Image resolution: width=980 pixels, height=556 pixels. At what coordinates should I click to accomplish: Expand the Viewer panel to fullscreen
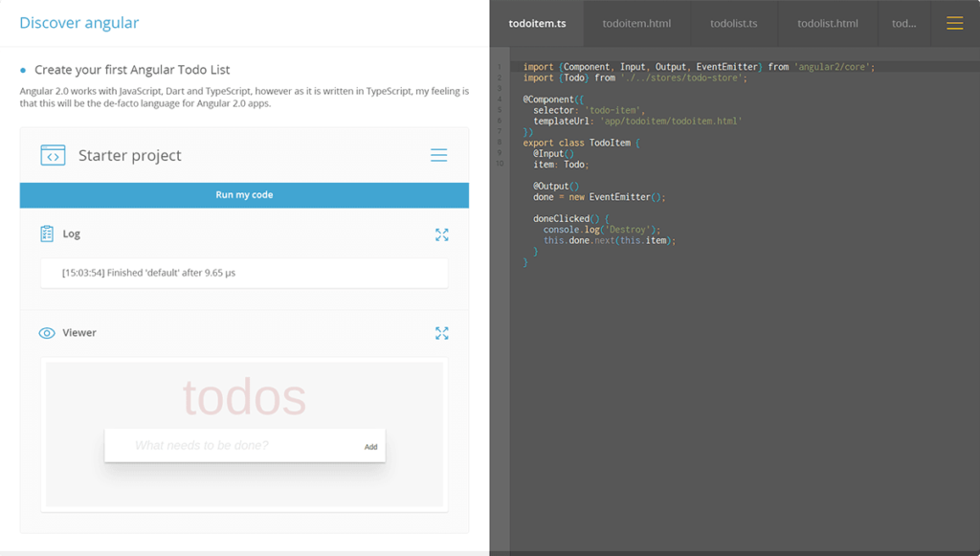coord(441,333)
